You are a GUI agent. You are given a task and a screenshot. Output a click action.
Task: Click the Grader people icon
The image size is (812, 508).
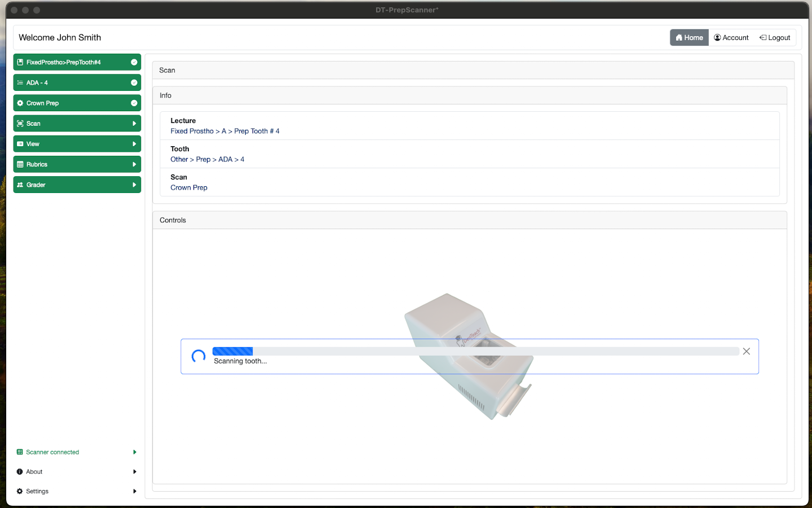pos(20,185)
